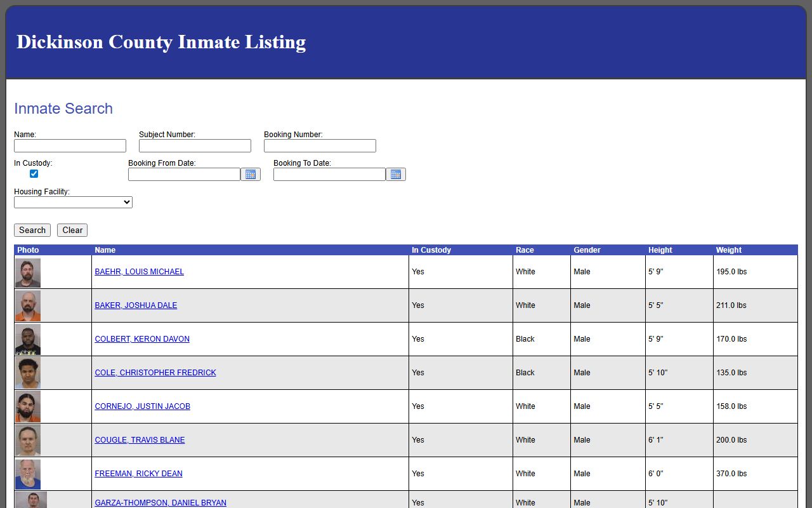Viewport: 812px width, 508px height.
Task: Open BAKER, JOSHUA DALE inmate record
Action: [136, 305]
